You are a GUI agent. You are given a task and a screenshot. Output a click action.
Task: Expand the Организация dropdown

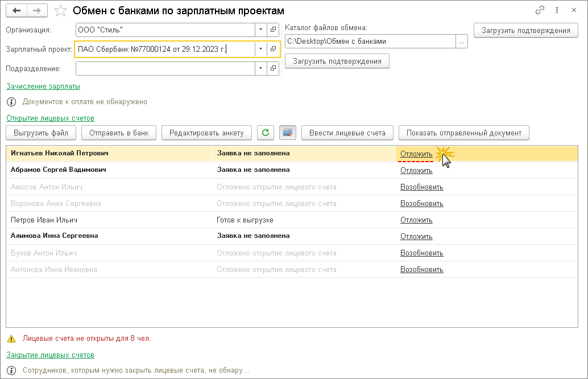pos(260,30)
